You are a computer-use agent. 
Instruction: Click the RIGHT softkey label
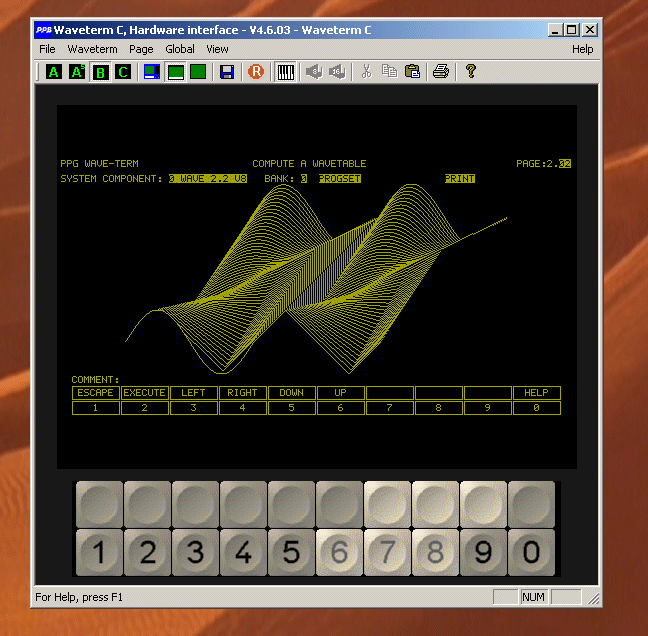point(243,393)
